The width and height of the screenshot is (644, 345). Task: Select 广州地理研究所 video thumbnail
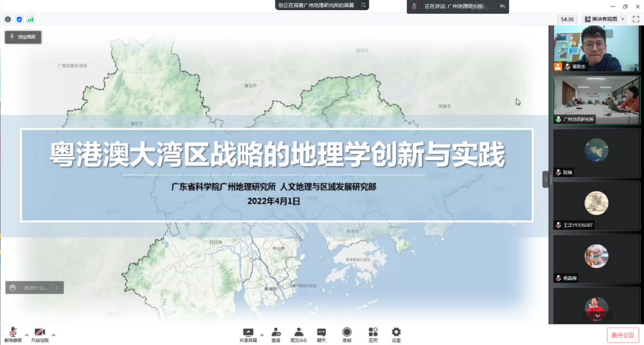click(597, 100)
